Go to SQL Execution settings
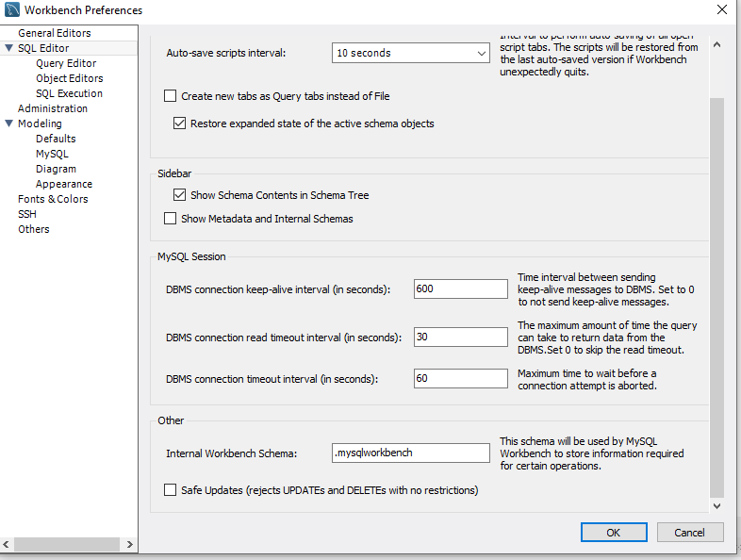This screenshot has height=560, width=741. pyautogui.click(x=69, y=93)
